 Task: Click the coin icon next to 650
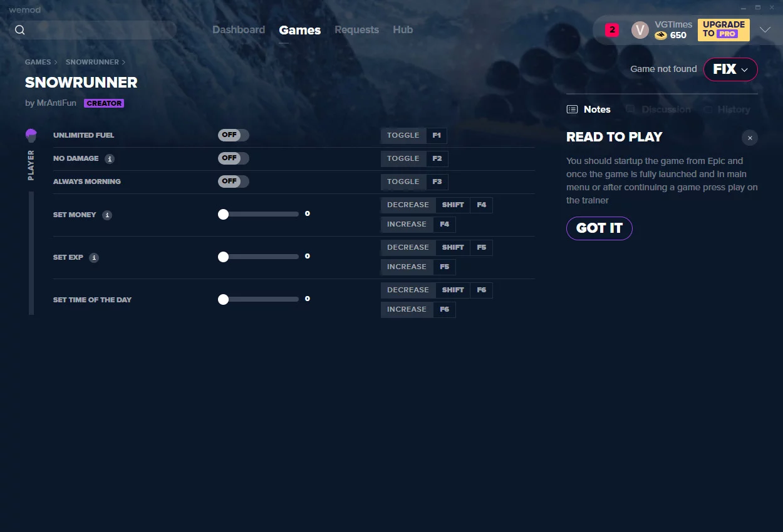coord(661,36)
